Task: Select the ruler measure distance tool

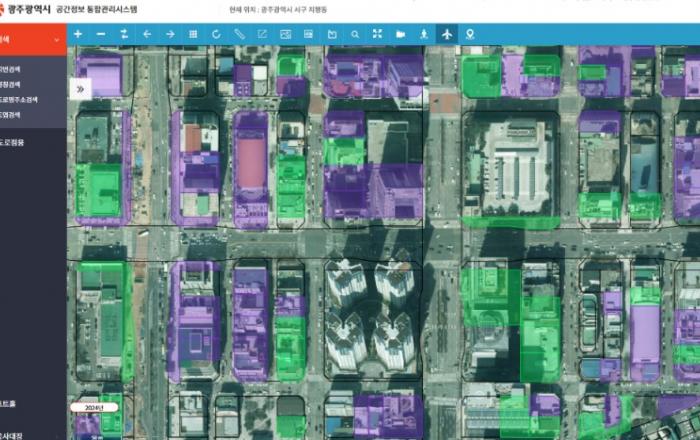Action: click(x=239, y=34)
